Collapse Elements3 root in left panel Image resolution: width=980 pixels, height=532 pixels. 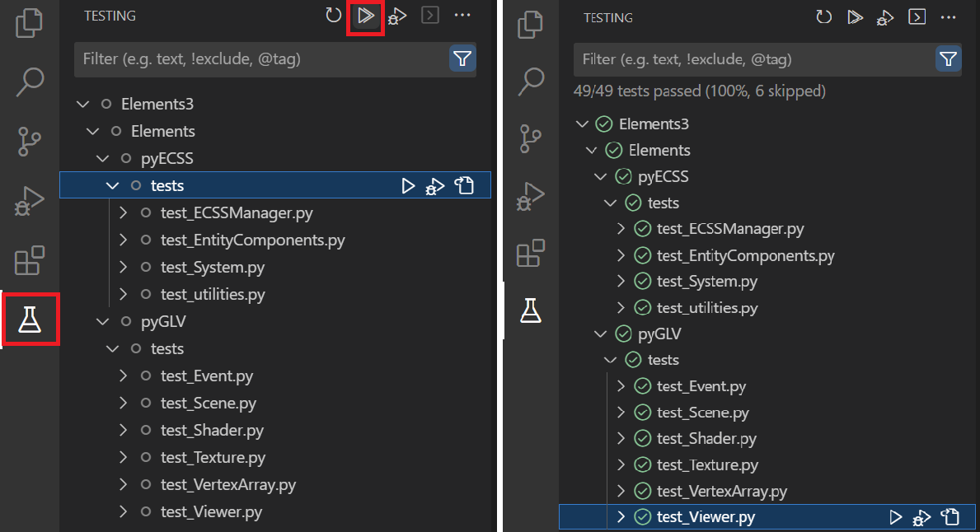coord(82,105)
